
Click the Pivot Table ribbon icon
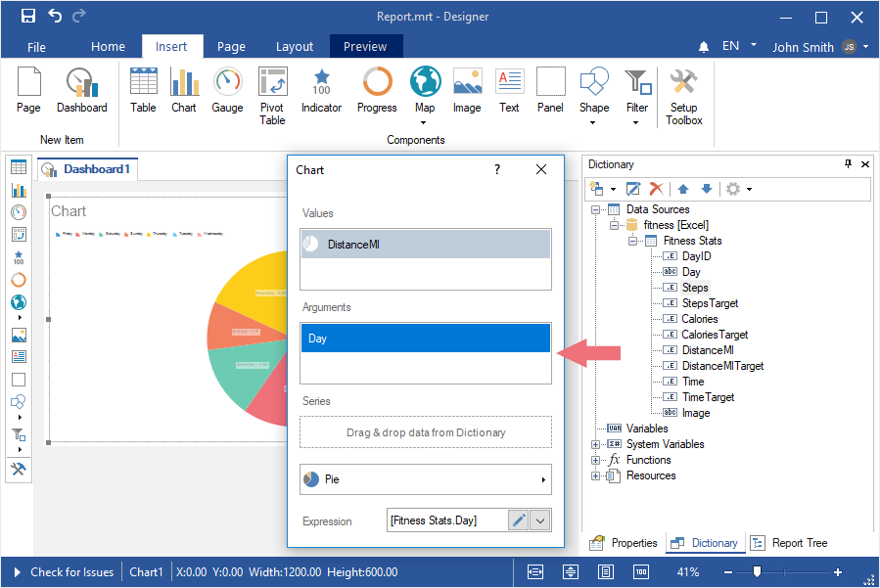(x=272, y=95)
